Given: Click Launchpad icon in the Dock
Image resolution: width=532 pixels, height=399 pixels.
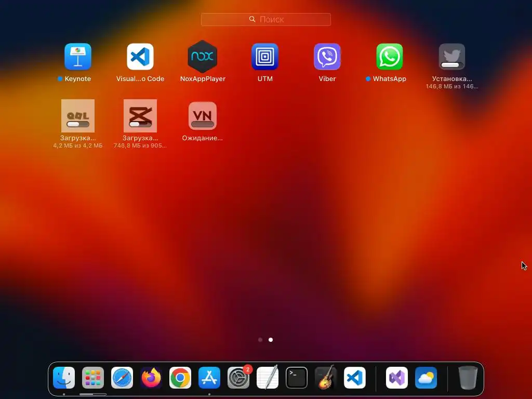Looking at the screenshot, I should point(93,378).
